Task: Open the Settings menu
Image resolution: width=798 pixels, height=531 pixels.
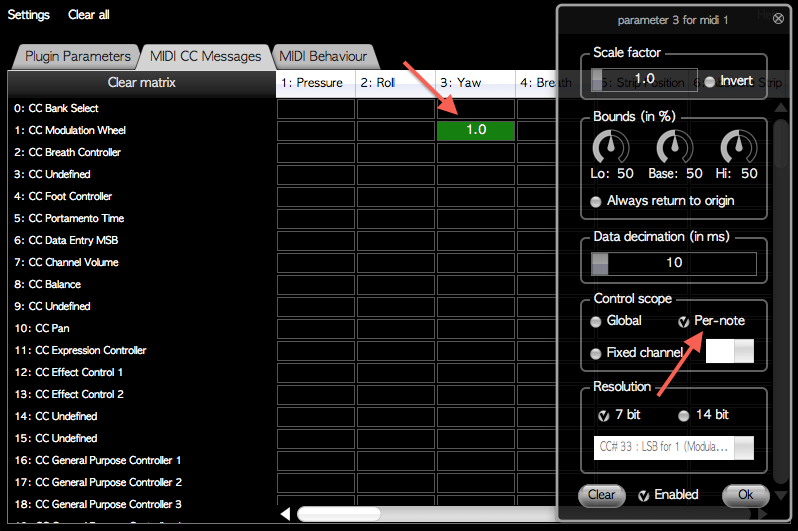Action: pos(28,15)
